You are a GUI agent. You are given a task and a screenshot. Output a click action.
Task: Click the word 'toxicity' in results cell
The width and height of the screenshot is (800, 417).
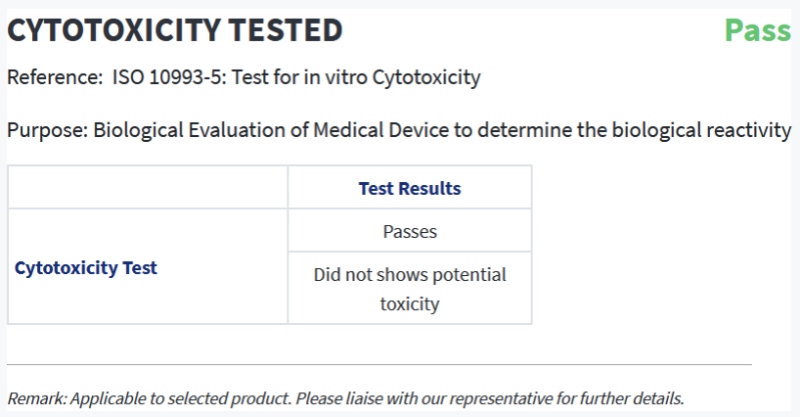point(409,303)
